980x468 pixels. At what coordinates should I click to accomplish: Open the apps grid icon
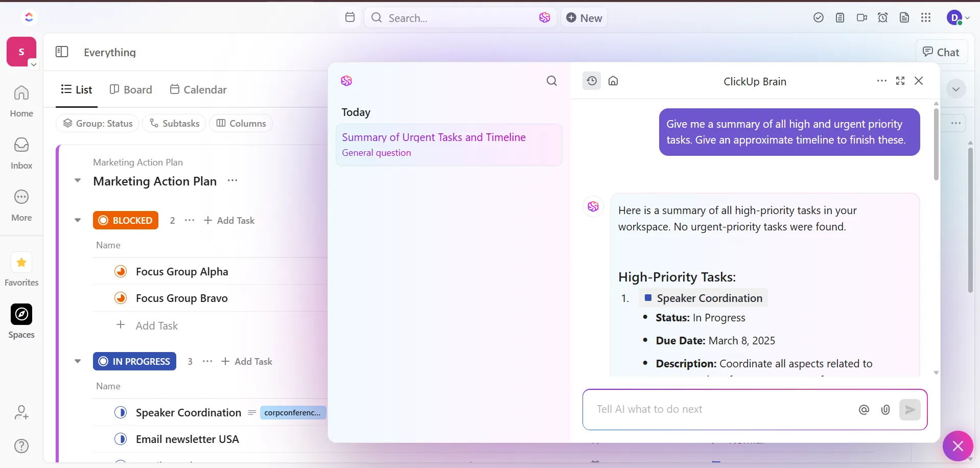926,18
